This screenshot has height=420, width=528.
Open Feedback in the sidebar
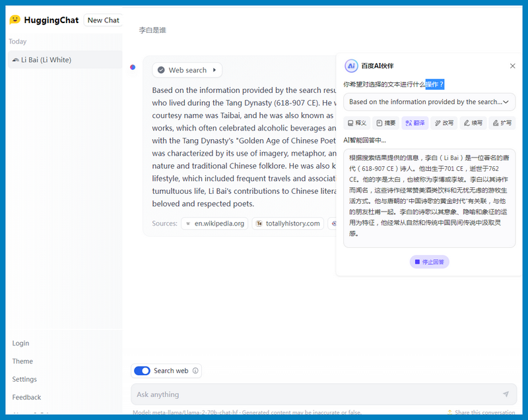pyautogui.click(x=26, y=398)
